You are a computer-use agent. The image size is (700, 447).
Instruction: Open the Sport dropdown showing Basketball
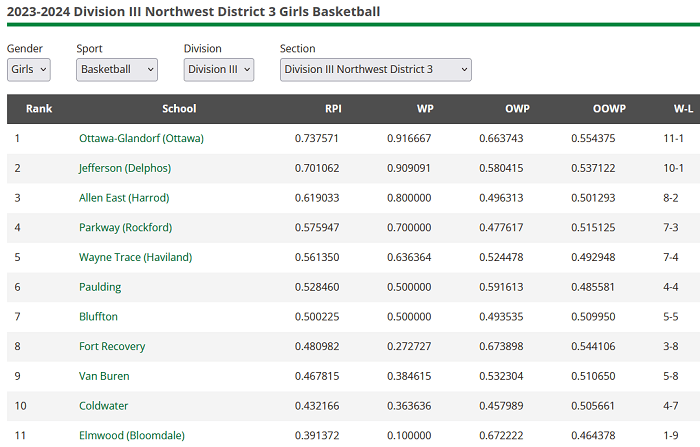coord(117,70)
